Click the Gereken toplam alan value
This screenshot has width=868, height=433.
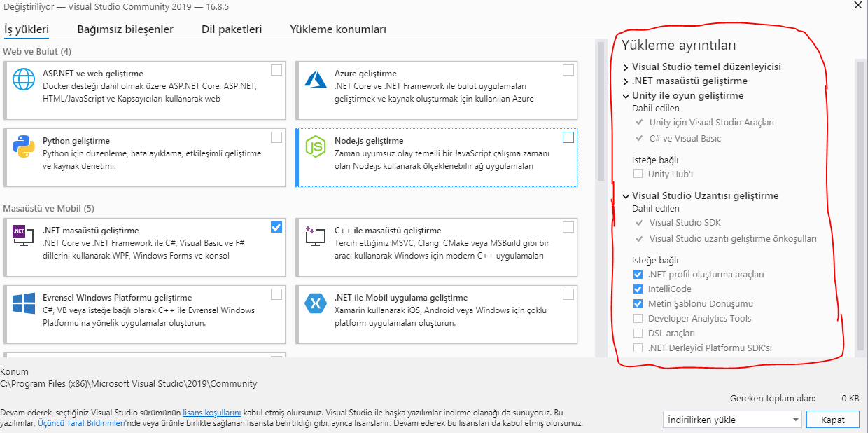[850, 399]
